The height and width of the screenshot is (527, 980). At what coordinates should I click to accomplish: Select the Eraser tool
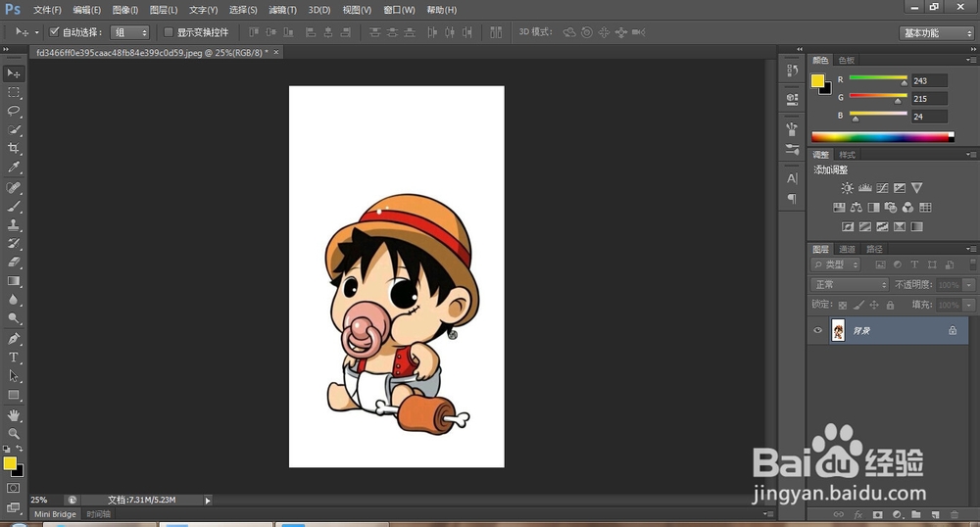(13, 263)
